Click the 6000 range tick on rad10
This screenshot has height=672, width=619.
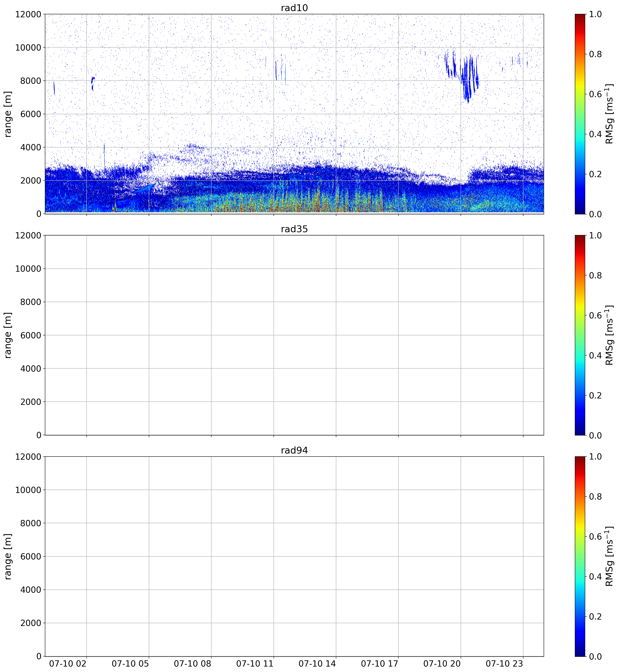pos(31,114)
